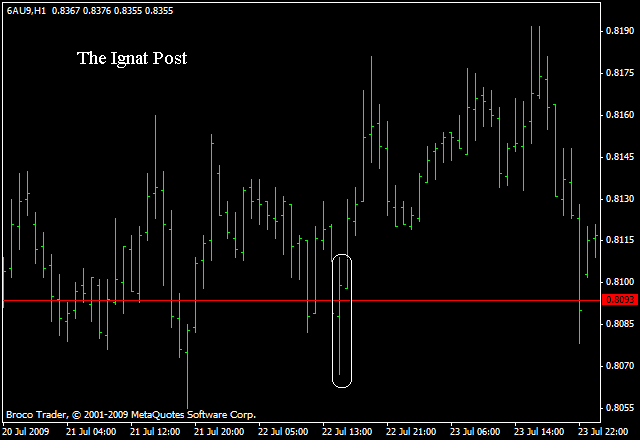The width and height of the screenshot is (640, 440).
Task: Select the 22 Jul 05:00 time label
Action: (x=281, y=432)
